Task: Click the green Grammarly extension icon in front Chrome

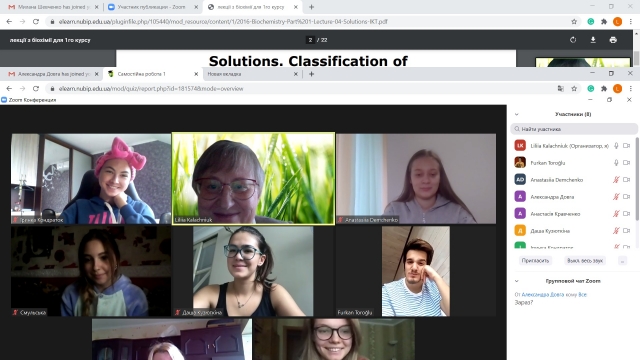Action: tap(591, 89)
